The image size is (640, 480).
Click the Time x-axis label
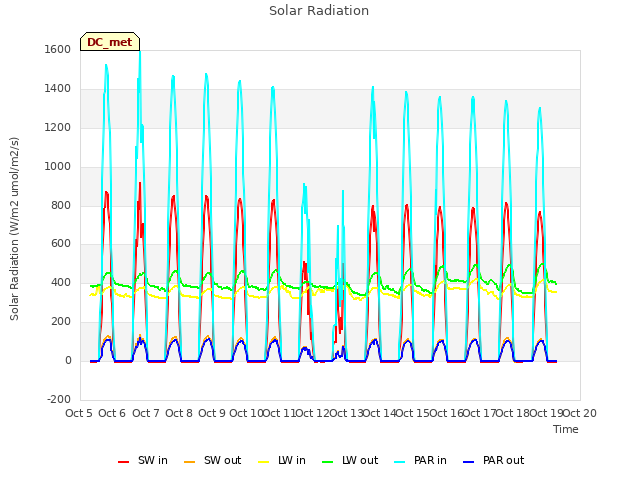(x=565, y=429)
